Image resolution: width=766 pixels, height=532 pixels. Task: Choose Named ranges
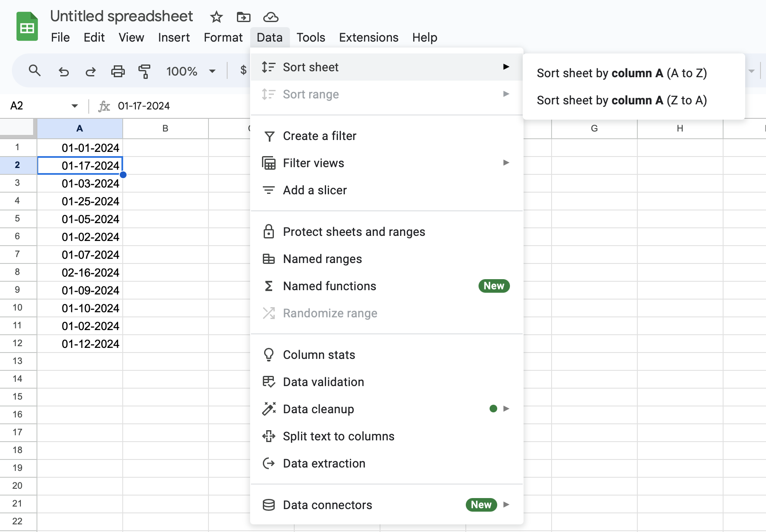click(x=386, y=259)
